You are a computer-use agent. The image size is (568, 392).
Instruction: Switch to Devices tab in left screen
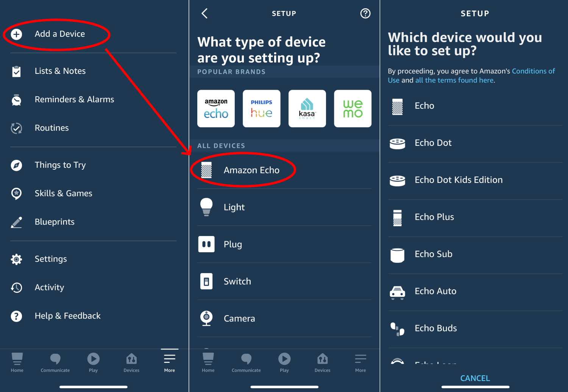[131, 362]
